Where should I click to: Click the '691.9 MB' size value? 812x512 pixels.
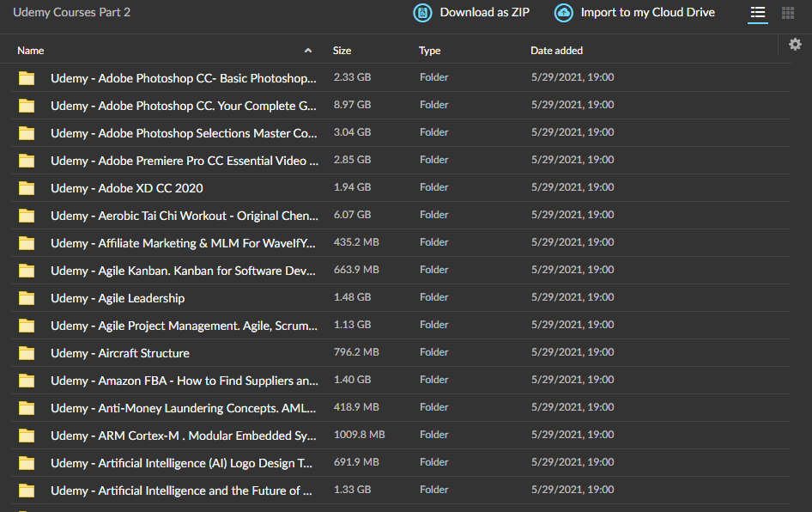356,461
